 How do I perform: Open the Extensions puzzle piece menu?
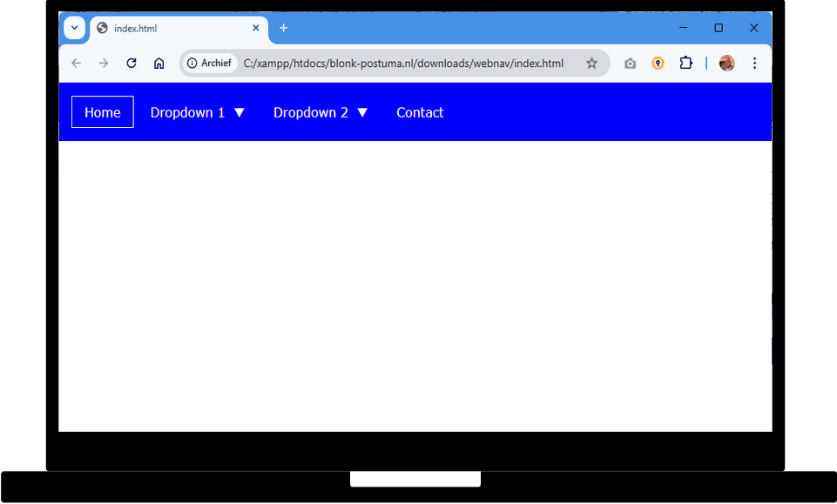coord(685,64)
